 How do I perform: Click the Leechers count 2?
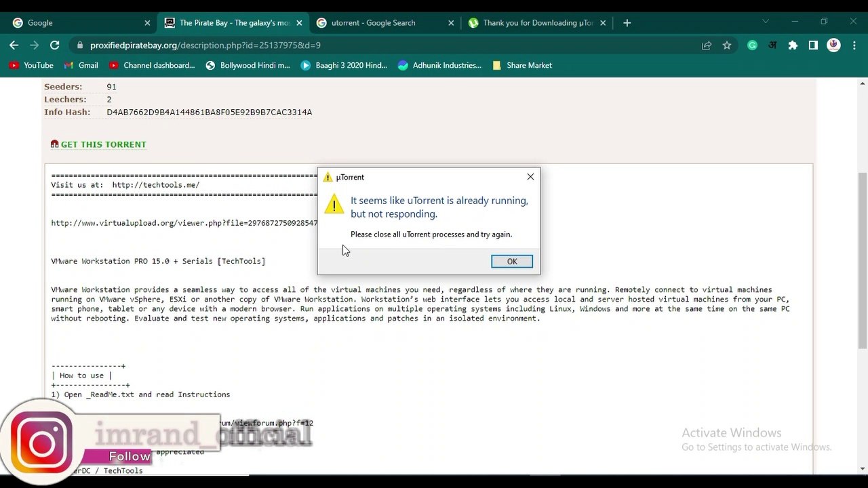pyautogui.click(x=109, y=100)
